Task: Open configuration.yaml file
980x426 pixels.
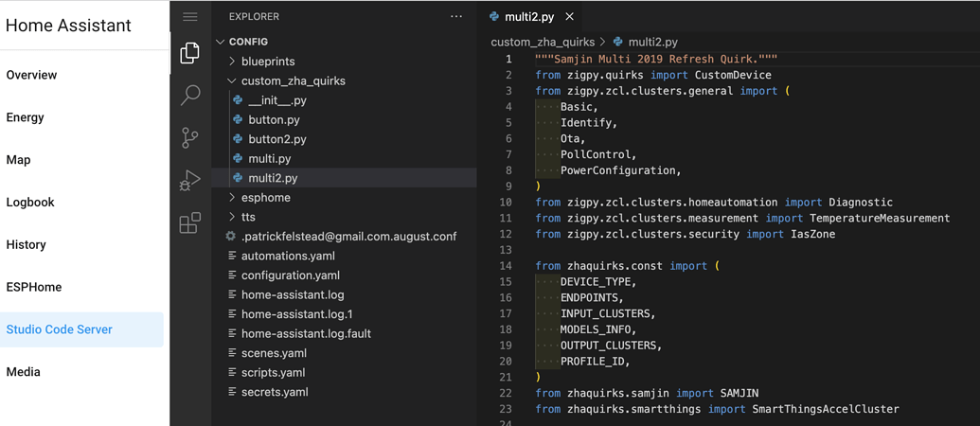Action: click(x=291, y=275)
